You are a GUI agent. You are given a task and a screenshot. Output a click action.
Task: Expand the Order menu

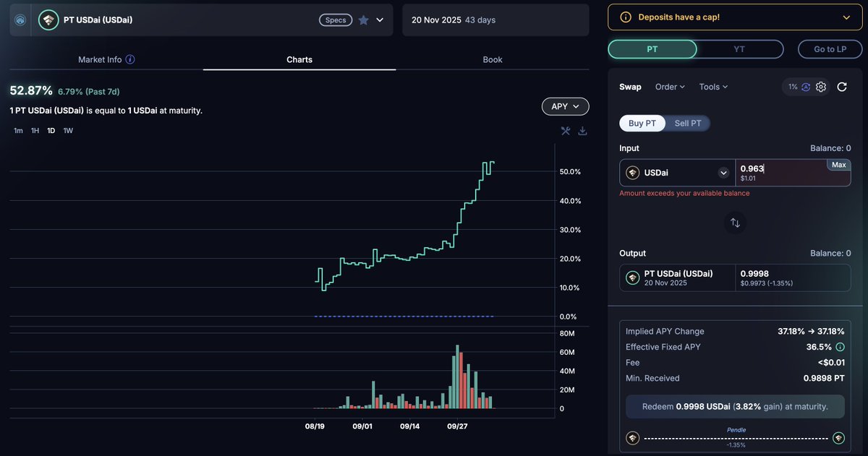pyautogui.click(x=670, y=87)
